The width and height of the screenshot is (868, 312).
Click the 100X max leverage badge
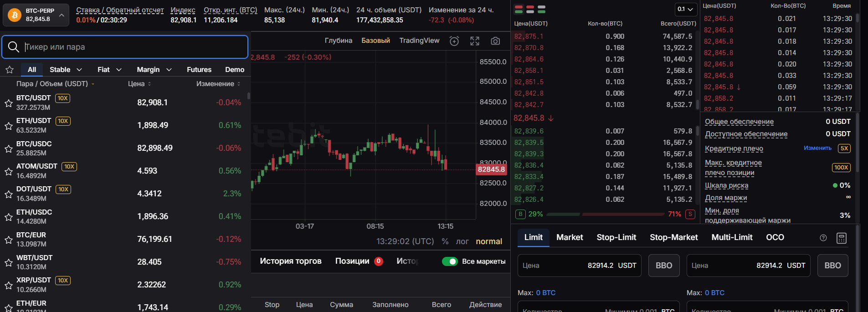[x=841, y=168]
